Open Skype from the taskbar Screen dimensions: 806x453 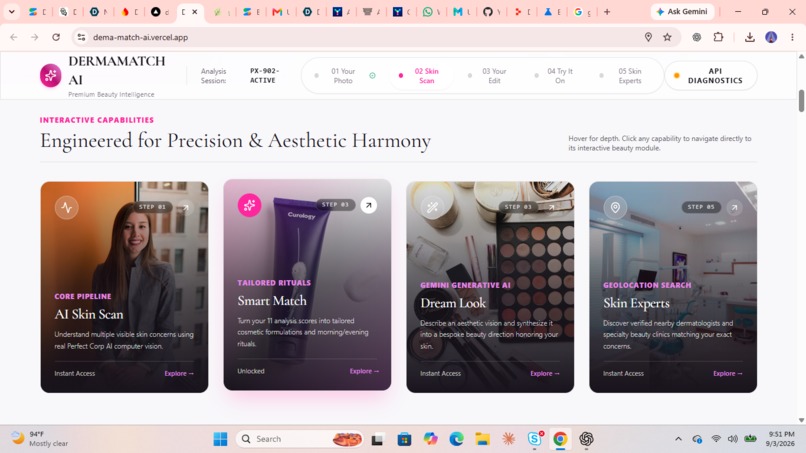click(x=535, y=439)
